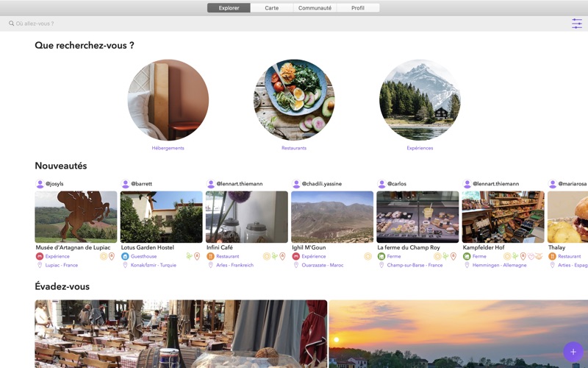Click heart badge on Kampfelder Hof

[x=531, y=256]
